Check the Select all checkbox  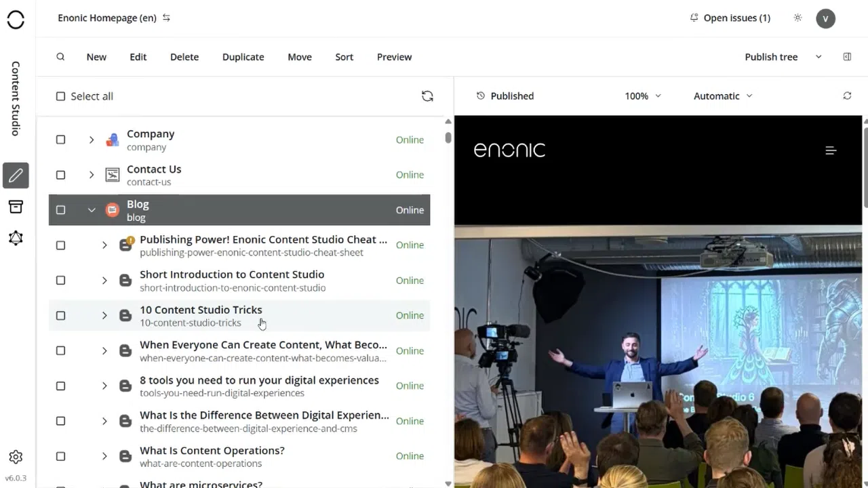[x=60, y=96]
